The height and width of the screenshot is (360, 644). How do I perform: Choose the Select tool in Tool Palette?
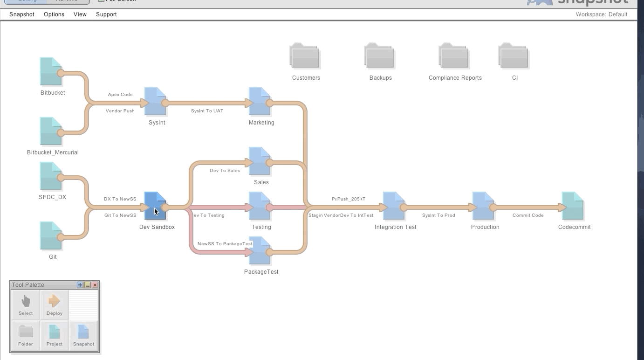click(26, 305)
